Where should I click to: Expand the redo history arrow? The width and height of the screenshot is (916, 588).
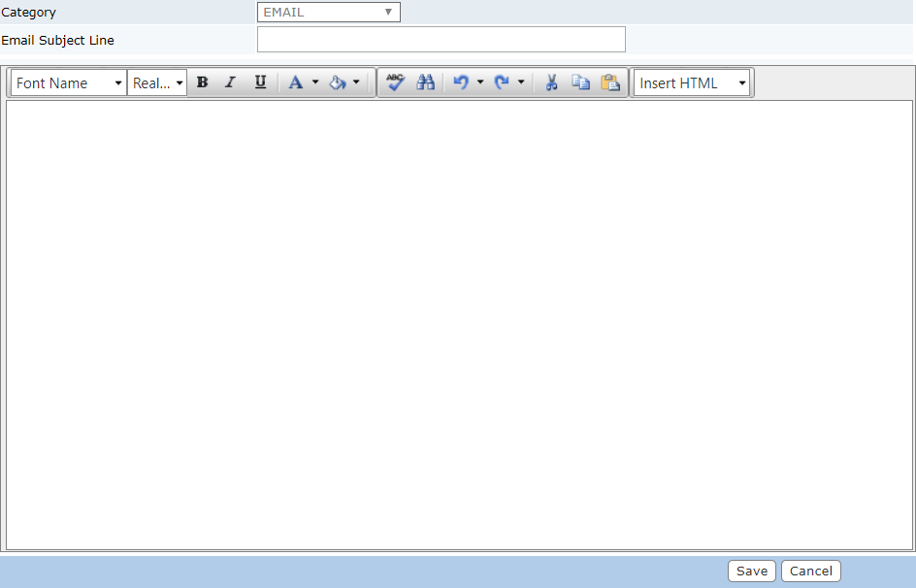pyautogui.click(x=521, y=82)
